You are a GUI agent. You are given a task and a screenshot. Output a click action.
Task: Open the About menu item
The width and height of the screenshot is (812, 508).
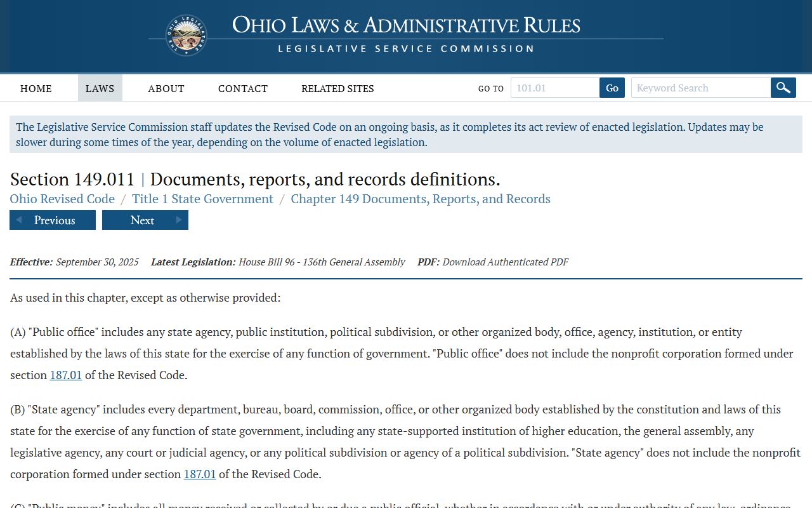166,88
